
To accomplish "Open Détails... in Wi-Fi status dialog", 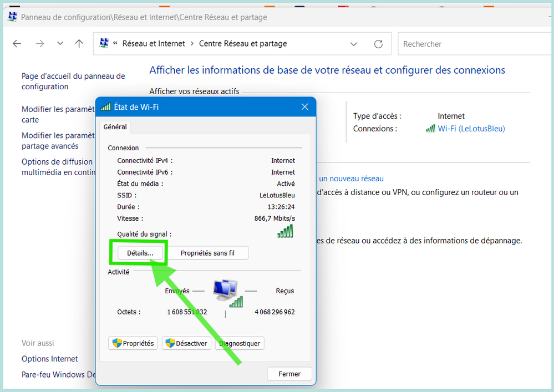I will 140,253.
